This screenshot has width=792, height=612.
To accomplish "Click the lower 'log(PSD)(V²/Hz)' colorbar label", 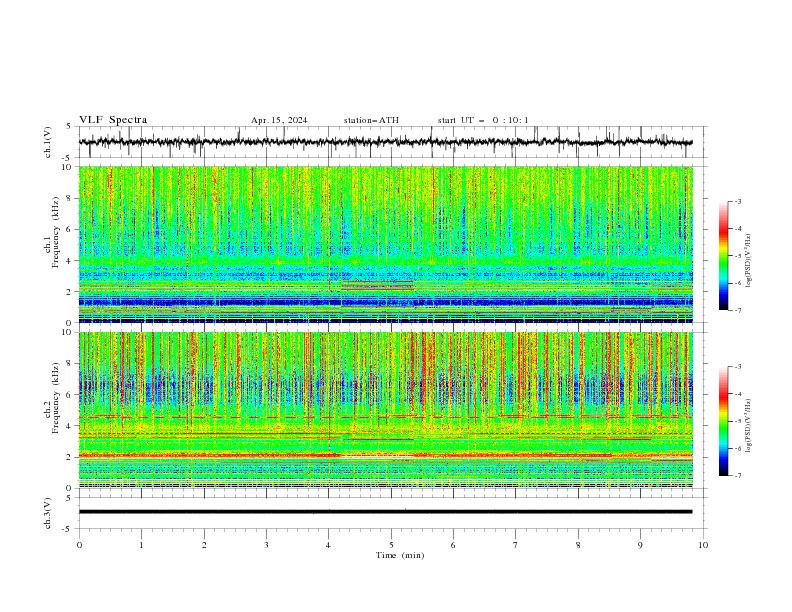I will pyautogui.click(x=749, y=425).
